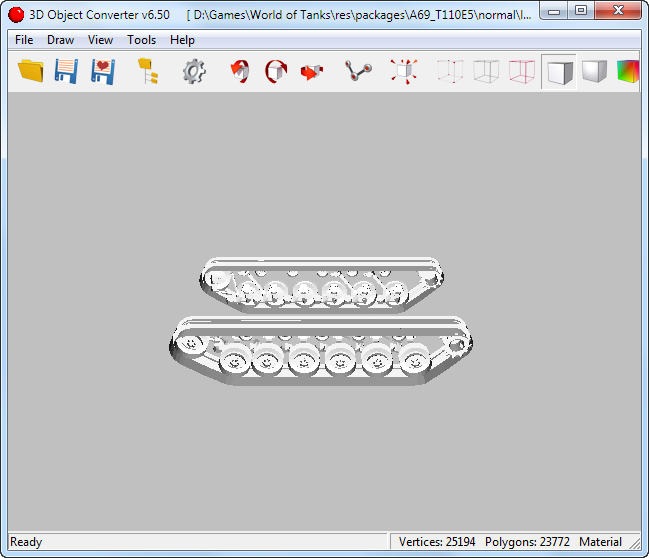The width and height of the screenshot is (649, 558).
Task: Open the File menu
Action: 24,40
